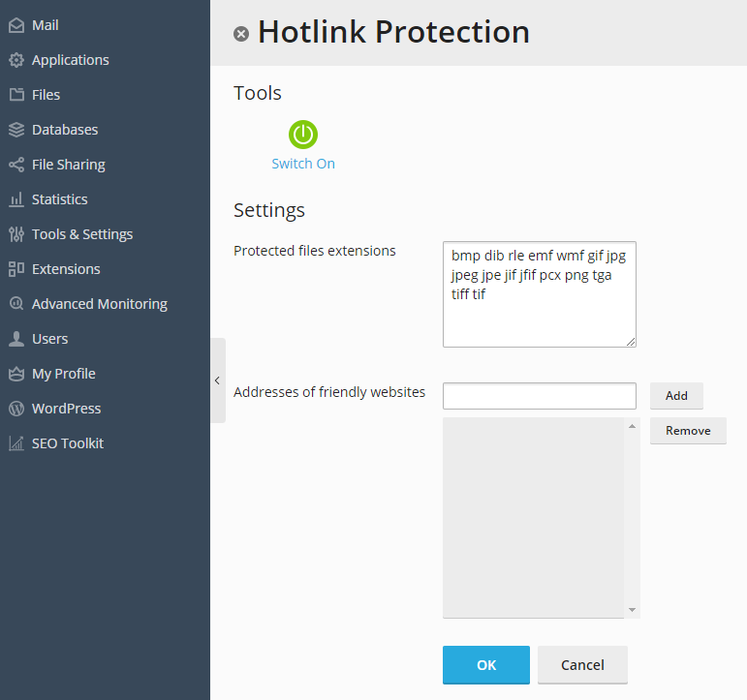
Task: Click the friendly websites list scroll-down arrow
Action: (632, 610)
